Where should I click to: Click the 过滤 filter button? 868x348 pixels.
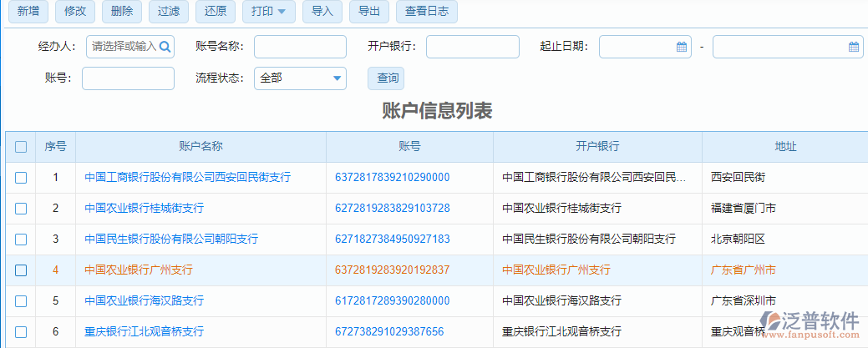point(168,12)
